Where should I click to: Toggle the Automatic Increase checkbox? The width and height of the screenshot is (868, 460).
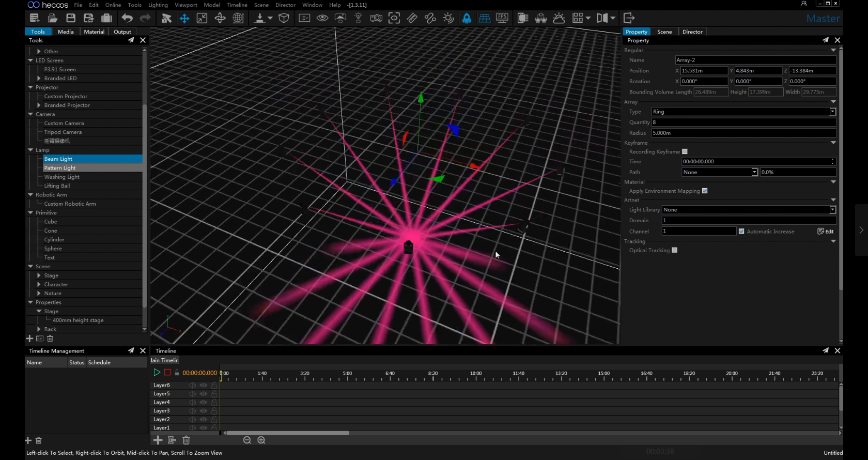pos(741,231)
